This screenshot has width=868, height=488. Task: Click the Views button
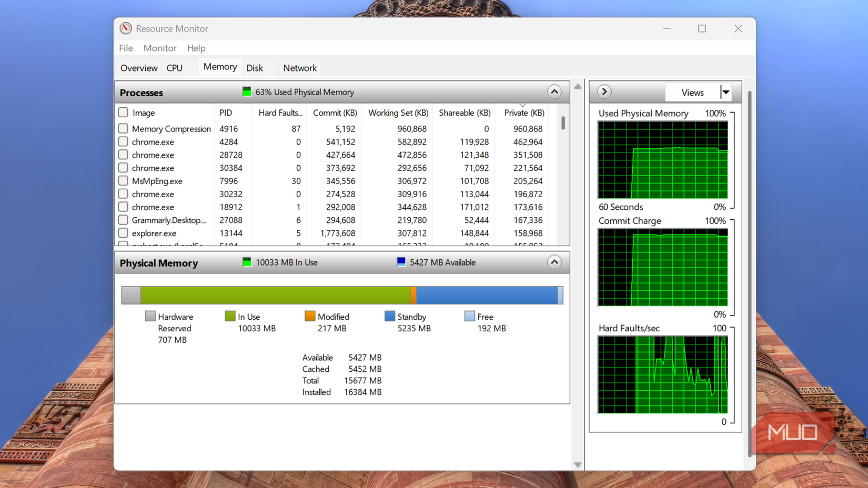[x=692, y=93]
